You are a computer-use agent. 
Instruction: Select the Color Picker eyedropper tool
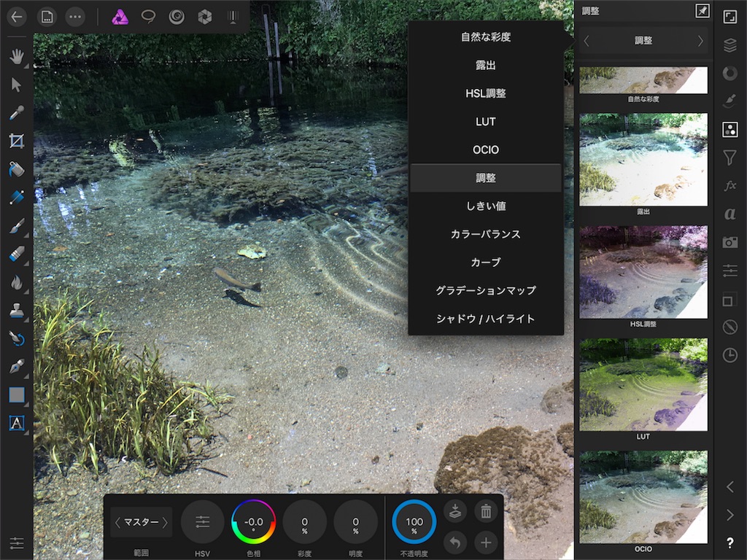tap(16, 113)
